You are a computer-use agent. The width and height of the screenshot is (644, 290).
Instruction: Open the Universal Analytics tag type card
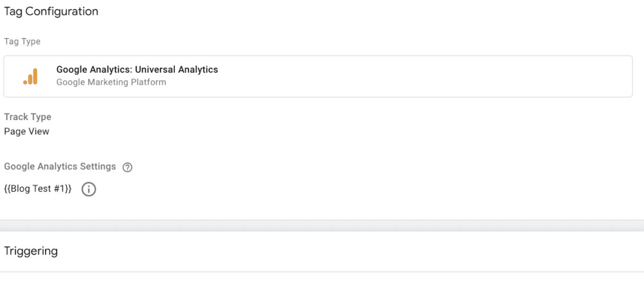point(318,76)
